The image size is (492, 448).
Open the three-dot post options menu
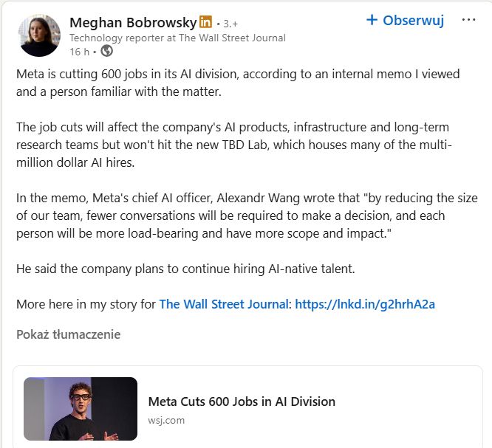[x=468, y=20]
